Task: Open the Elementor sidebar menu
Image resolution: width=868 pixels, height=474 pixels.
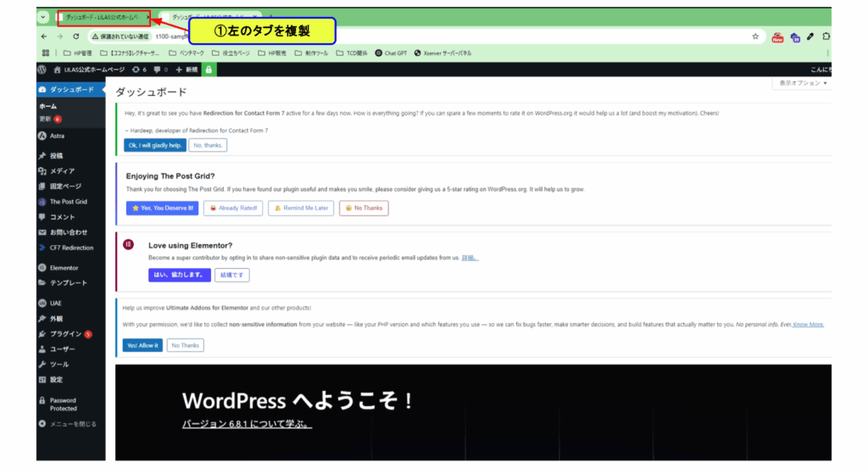Action: click(x=71, y=267)
